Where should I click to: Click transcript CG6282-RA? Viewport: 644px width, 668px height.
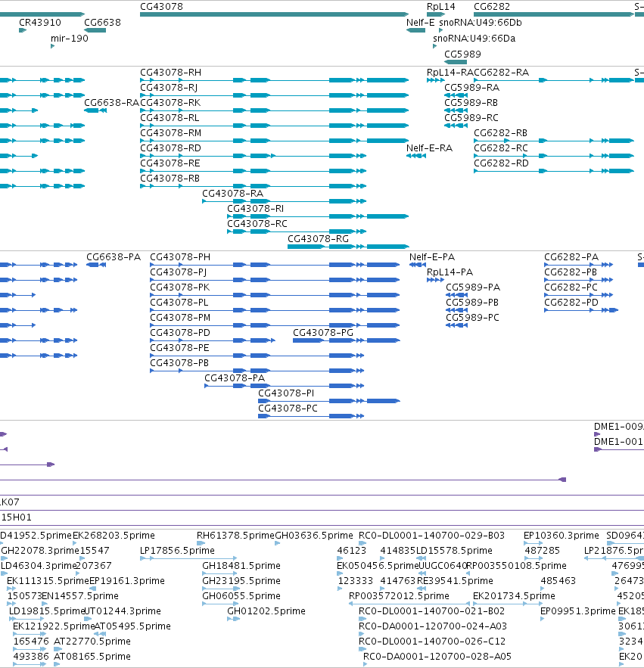[502, 73]
